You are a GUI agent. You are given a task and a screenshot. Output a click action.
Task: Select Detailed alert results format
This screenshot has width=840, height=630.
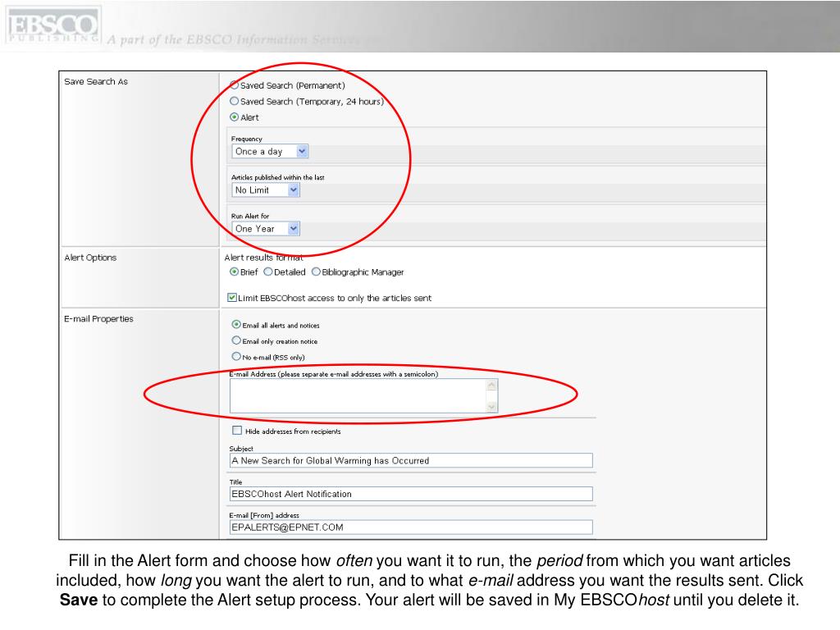[x=268, y=272]
